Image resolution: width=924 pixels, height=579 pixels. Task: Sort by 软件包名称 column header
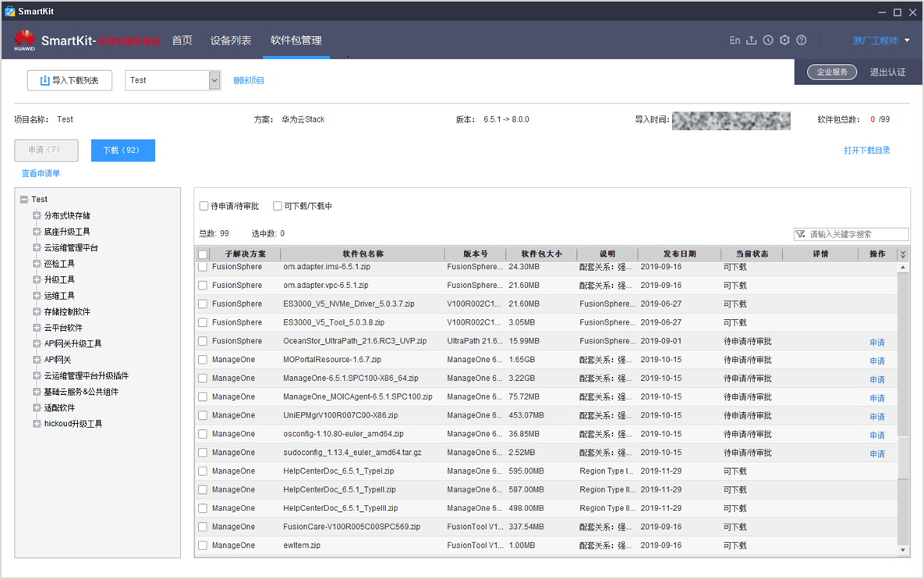363,254
